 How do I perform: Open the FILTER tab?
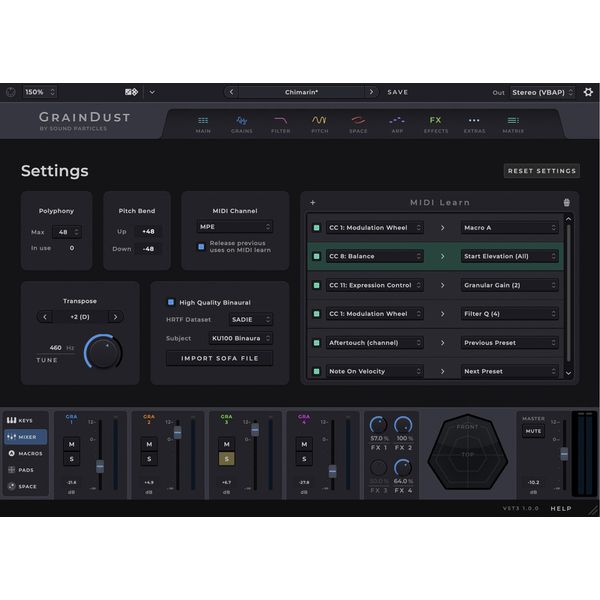[x=280, y=125]
